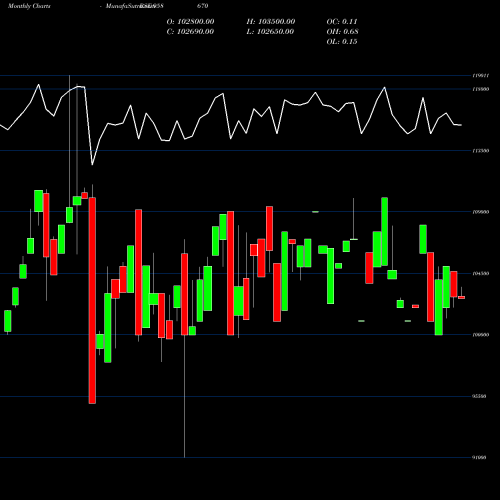Select the open value "O: 102800.00"
The width and height of the screenshot is (500, 500).
coord(190,22)
